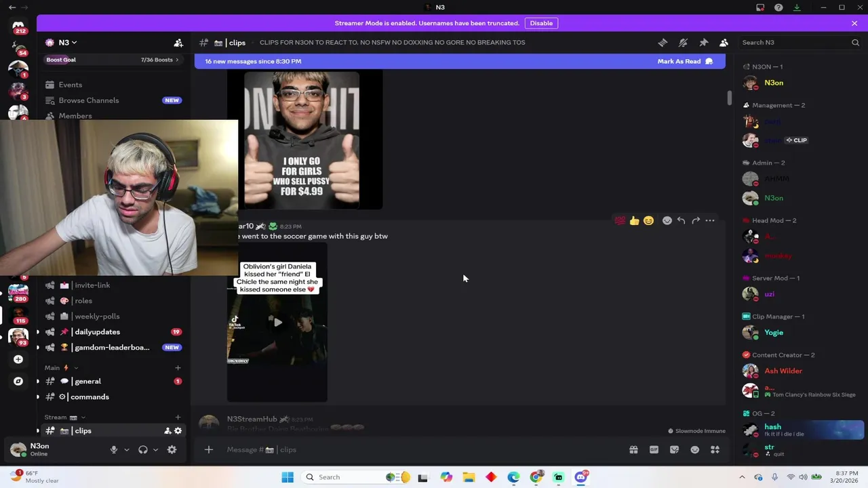Open more options on message

(710, 220)
